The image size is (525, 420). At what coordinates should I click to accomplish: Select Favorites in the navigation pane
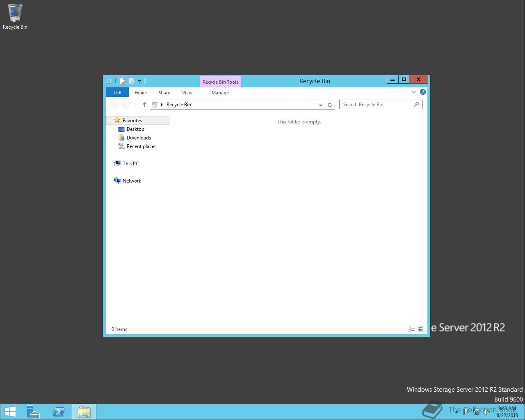(138, 121)
